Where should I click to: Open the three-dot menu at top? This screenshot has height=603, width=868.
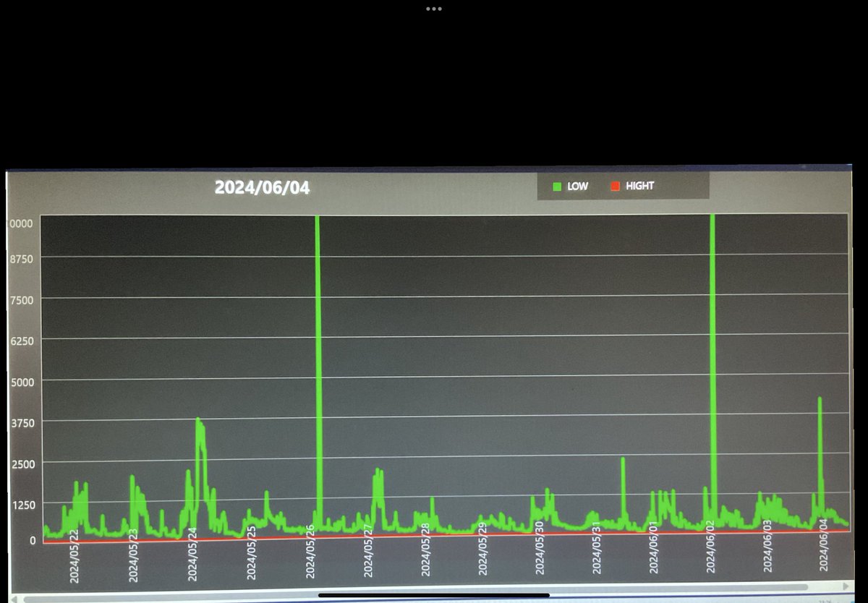point(434,9)
